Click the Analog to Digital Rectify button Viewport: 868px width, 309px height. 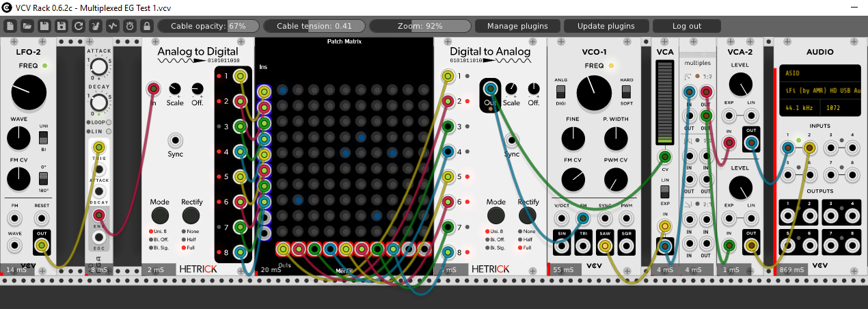point(191,215)
